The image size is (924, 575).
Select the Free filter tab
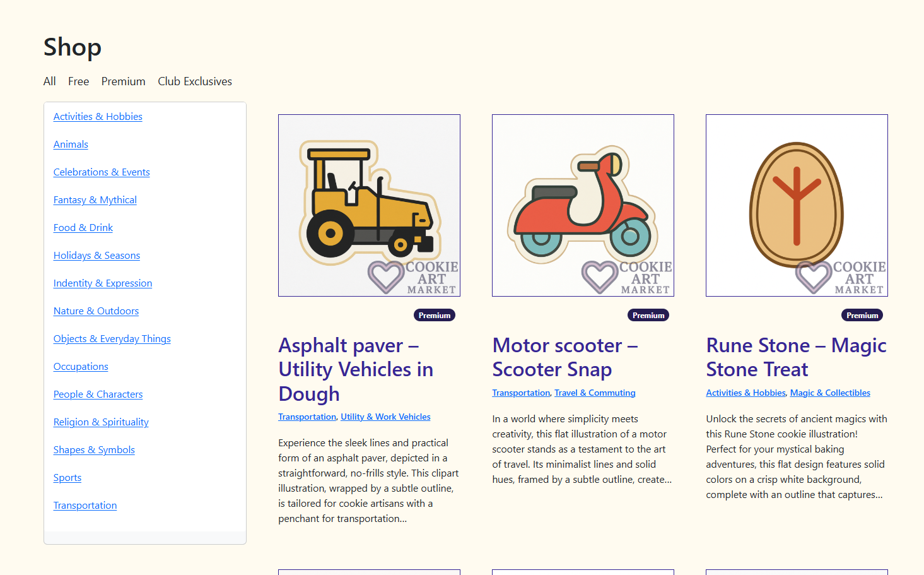tap(78, 81)
